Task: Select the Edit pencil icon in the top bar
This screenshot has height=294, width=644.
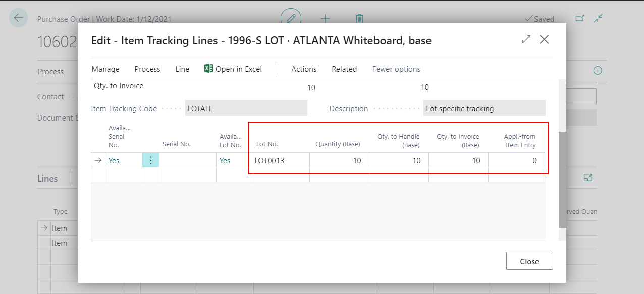Action: coord(290,18)
